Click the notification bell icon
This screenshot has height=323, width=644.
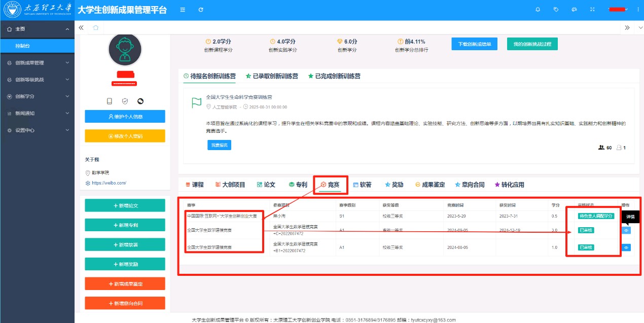pos(538,10)
